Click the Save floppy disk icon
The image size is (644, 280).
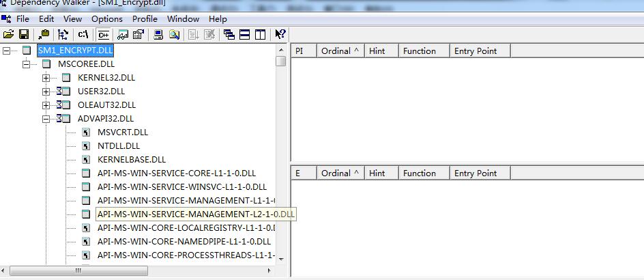24,35
